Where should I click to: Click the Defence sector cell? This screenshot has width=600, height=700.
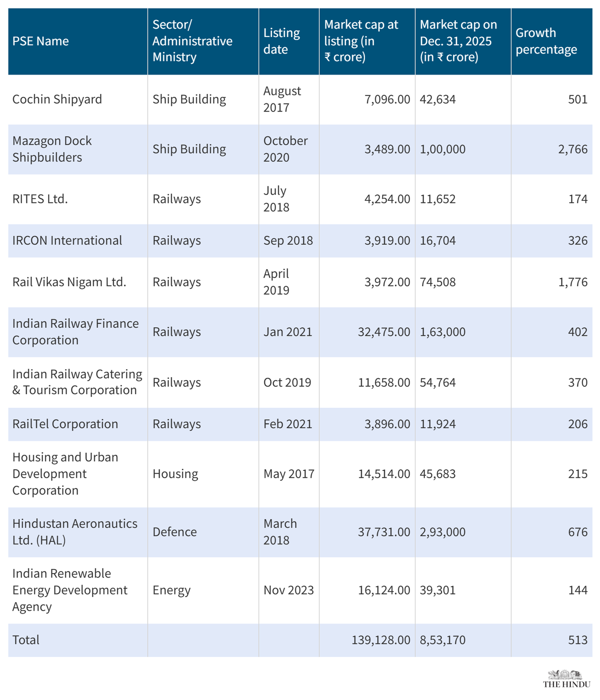pyautogui.click(x=174, y=532)
